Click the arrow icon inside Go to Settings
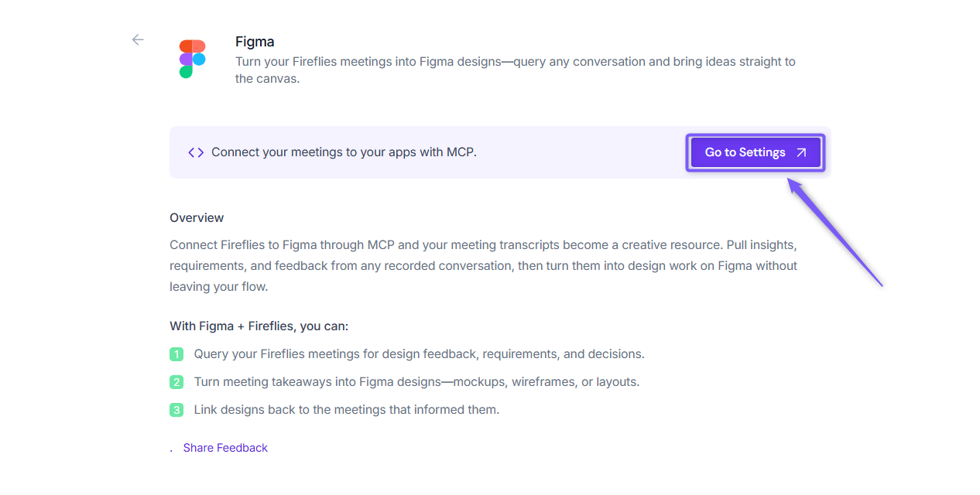Screen dimensions: 980x495 tap(801, 152)
